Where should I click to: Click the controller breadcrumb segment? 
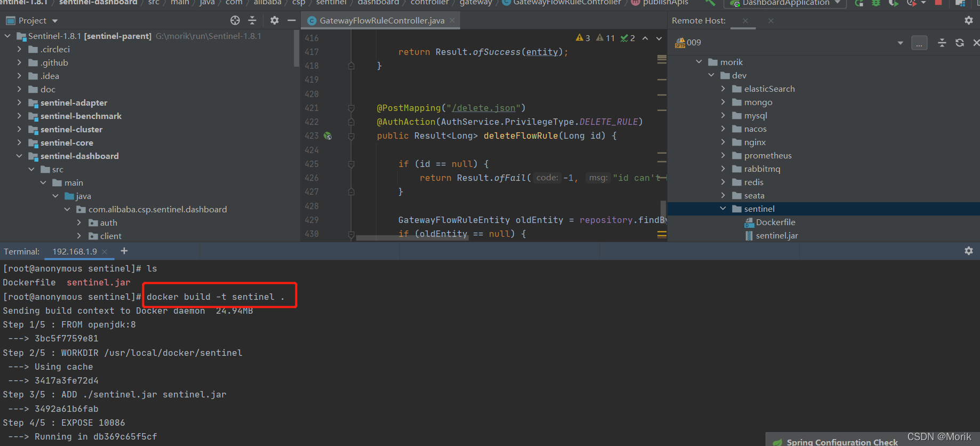tap(430, 3)
